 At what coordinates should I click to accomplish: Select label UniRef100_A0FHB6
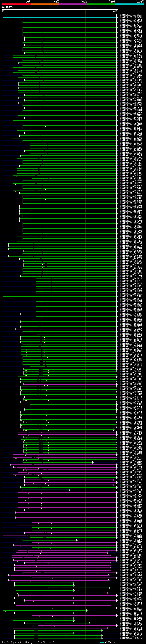tap(131, 432)
